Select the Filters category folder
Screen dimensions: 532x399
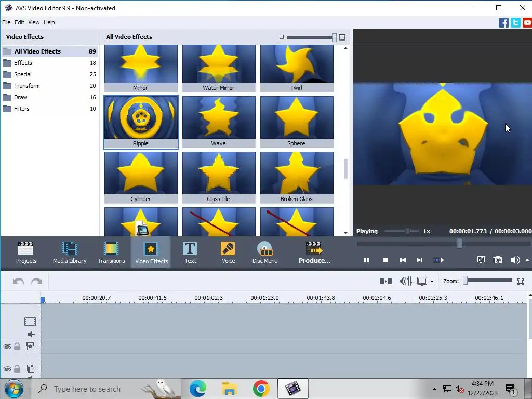(49, 109)
